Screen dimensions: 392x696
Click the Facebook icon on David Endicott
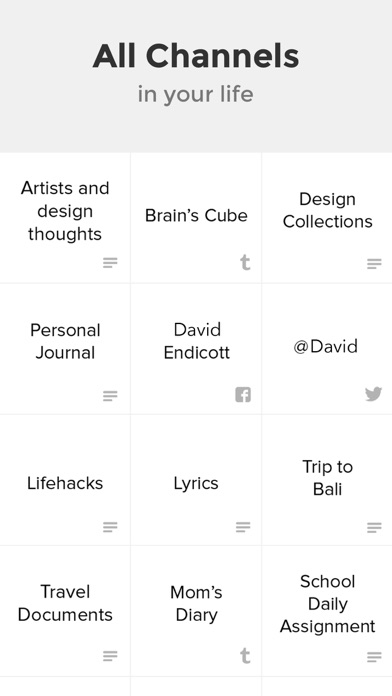tap(243, 394)
